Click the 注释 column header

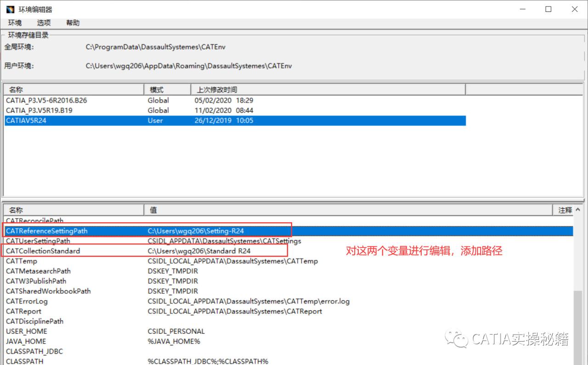[564, 210]
